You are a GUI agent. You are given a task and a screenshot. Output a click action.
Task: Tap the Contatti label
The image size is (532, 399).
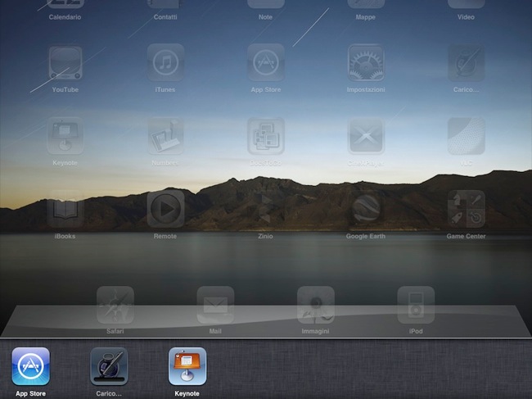click(x=165, y=17)
